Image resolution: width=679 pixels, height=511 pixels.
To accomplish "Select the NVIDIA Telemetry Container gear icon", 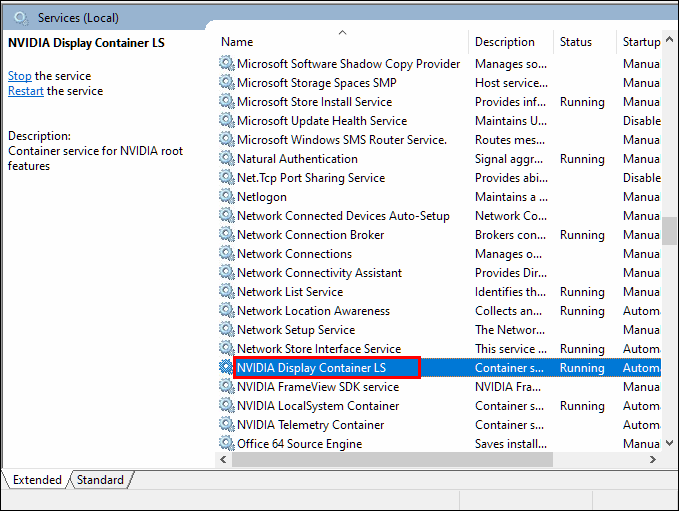I will pyautogui.click(x=227, y=425).
